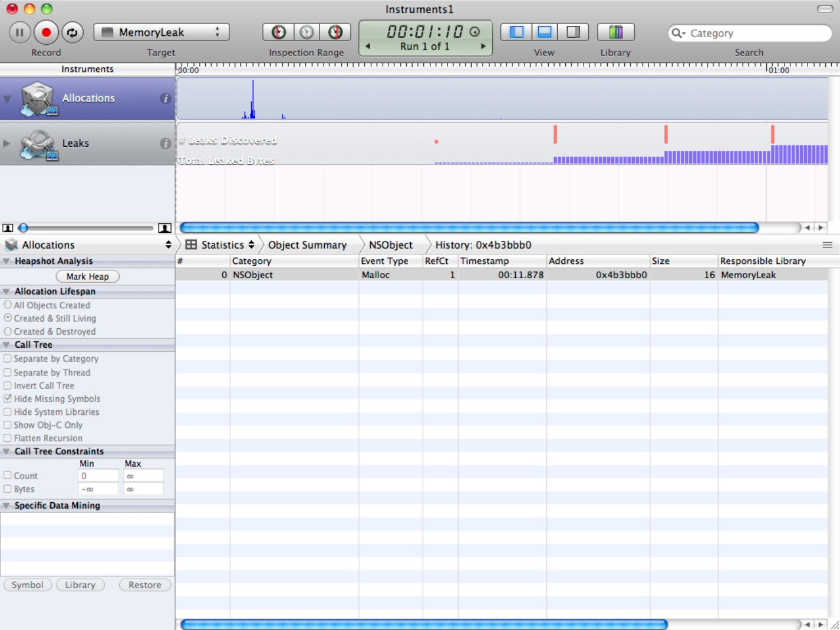Select History: 0x4b3bbb0 breadcrumb
The height and width of the screenshot is (630, 840).
click(483, 245)
